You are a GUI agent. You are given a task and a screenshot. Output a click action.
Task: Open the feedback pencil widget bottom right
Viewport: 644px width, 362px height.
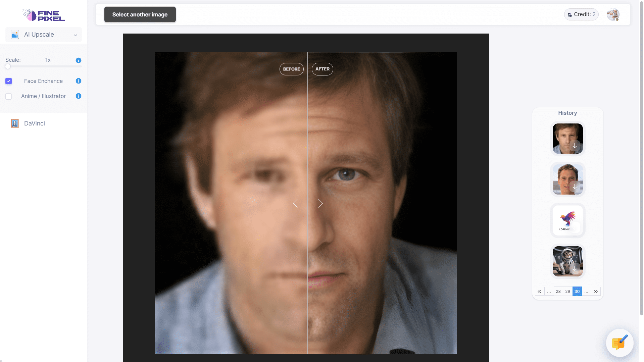(x=619, y=343)
